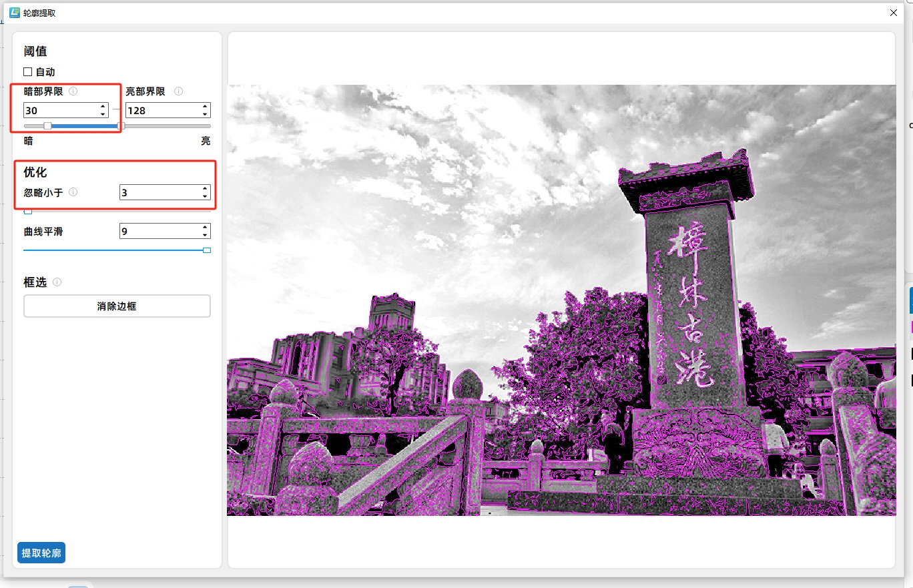The image size is (913, 588).
Task: Click info icon next to 框选
Action: point(57,282)
